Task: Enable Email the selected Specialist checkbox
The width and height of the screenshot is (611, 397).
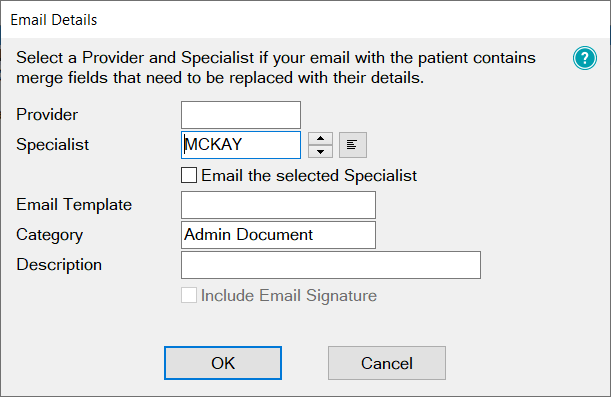Action: tap(189, 175)
